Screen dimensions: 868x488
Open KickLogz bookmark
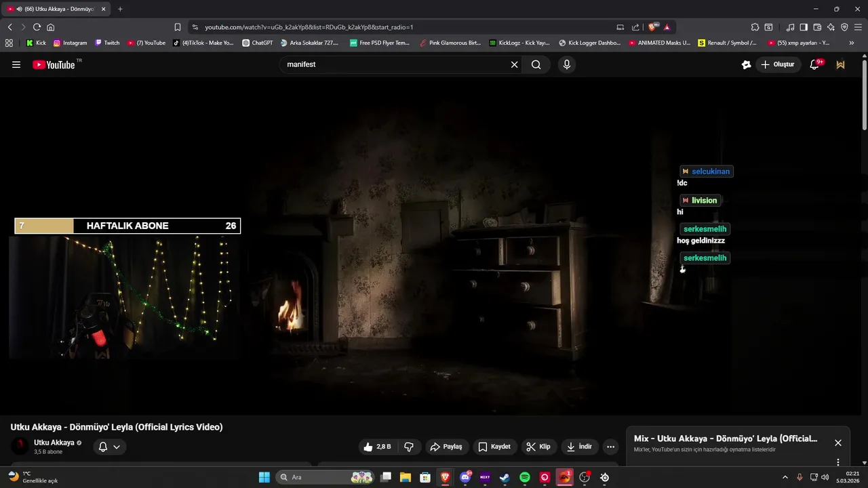coord(519,43)
